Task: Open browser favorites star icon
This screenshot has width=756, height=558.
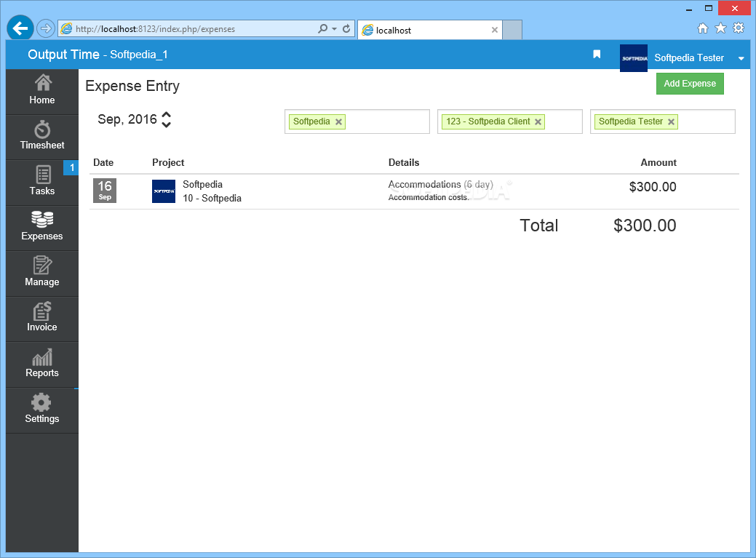Action: 720,28
